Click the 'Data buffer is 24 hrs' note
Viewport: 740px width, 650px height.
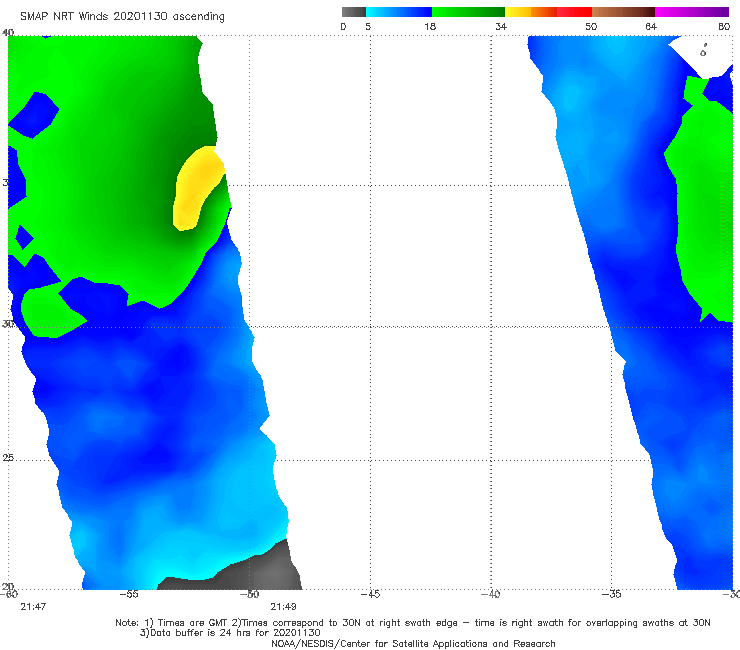231,633
